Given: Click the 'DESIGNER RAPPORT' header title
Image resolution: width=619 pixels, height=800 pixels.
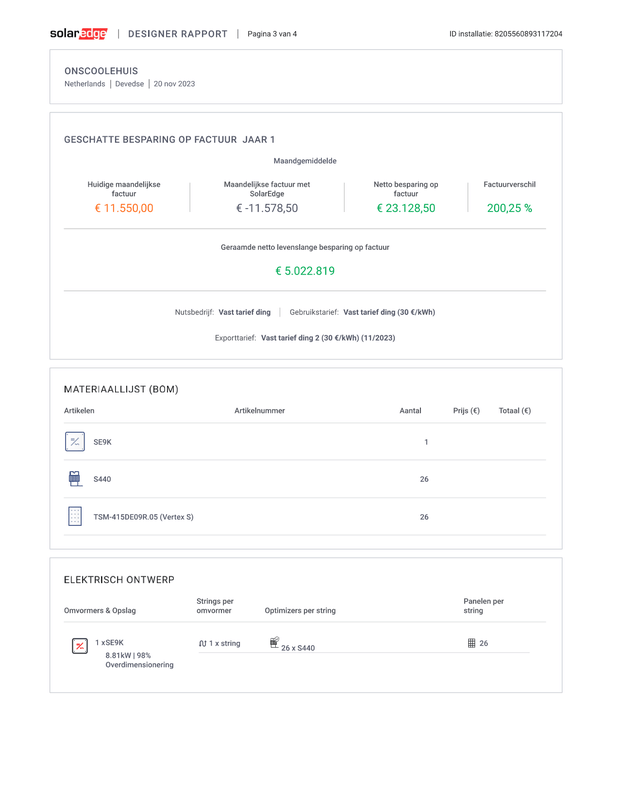Looking at the screenshot, I should tap(178, 34).
